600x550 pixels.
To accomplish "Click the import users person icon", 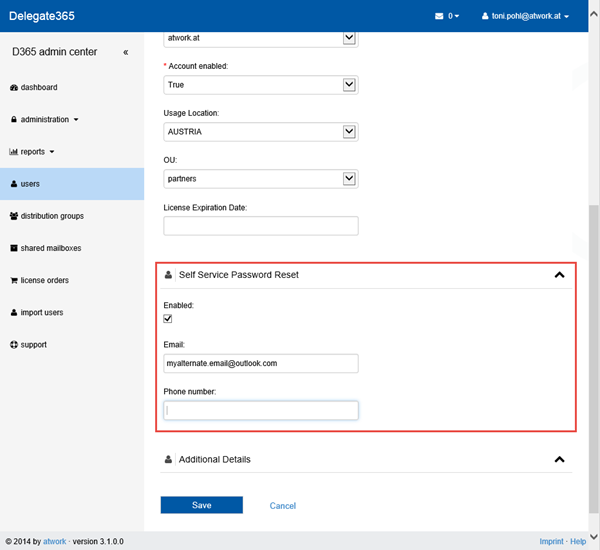I will pyautogui.click(x=13, y=313).
